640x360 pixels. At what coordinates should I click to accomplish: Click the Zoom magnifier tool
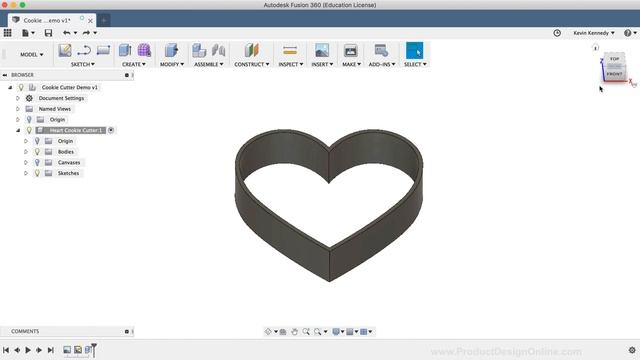(x=306, y=332)
